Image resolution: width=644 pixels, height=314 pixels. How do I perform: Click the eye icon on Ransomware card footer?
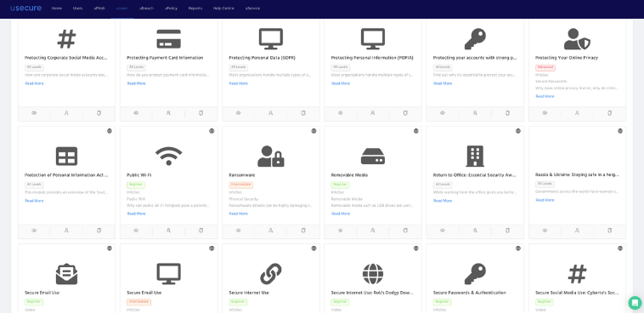[238, 231]
